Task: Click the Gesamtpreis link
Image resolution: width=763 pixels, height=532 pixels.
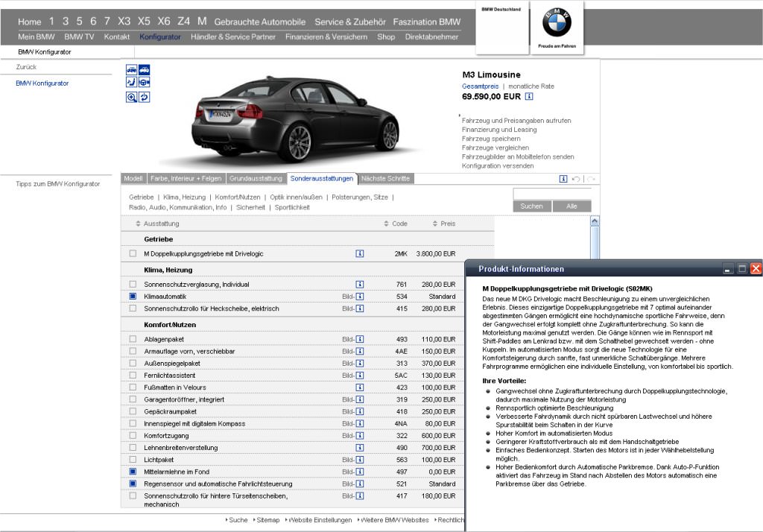Action: point(481,86)
